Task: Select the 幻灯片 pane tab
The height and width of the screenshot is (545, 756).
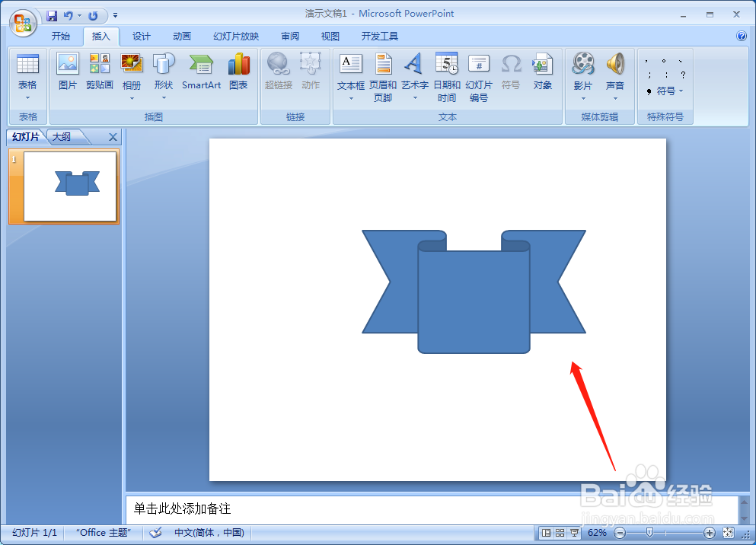Action: point(26,137)
